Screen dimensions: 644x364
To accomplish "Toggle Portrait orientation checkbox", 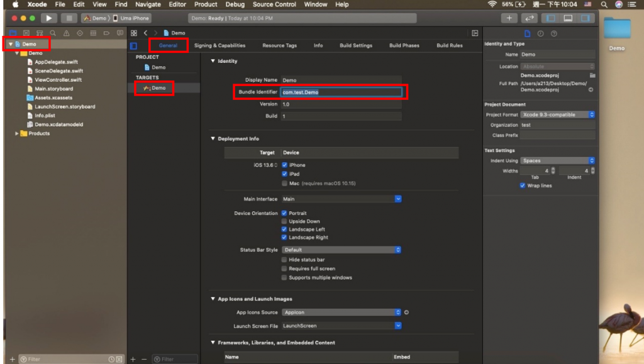I will 284,213.
